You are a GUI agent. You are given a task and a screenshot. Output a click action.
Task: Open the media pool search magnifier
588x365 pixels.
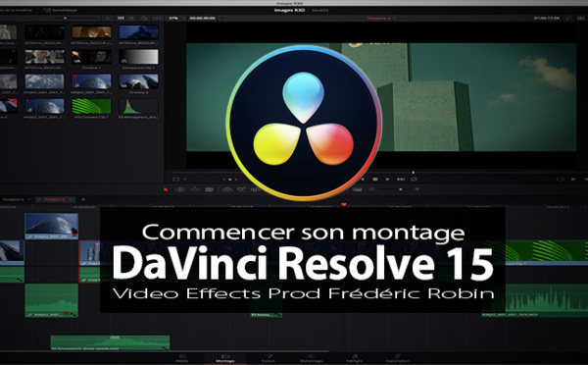coord(144,18)
